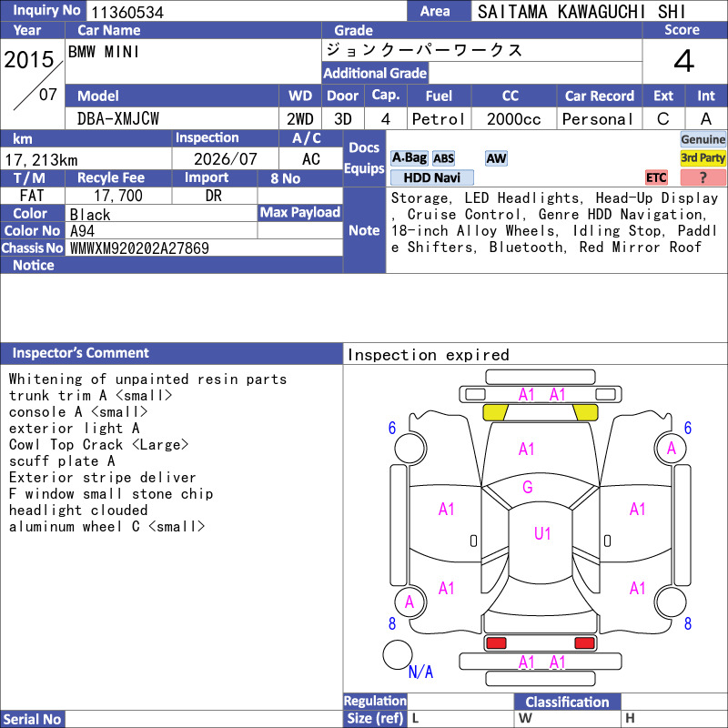The width and height of the screenshot is (728, 728).
Task: Click the spare tire circle
Action: coord(398,654)
